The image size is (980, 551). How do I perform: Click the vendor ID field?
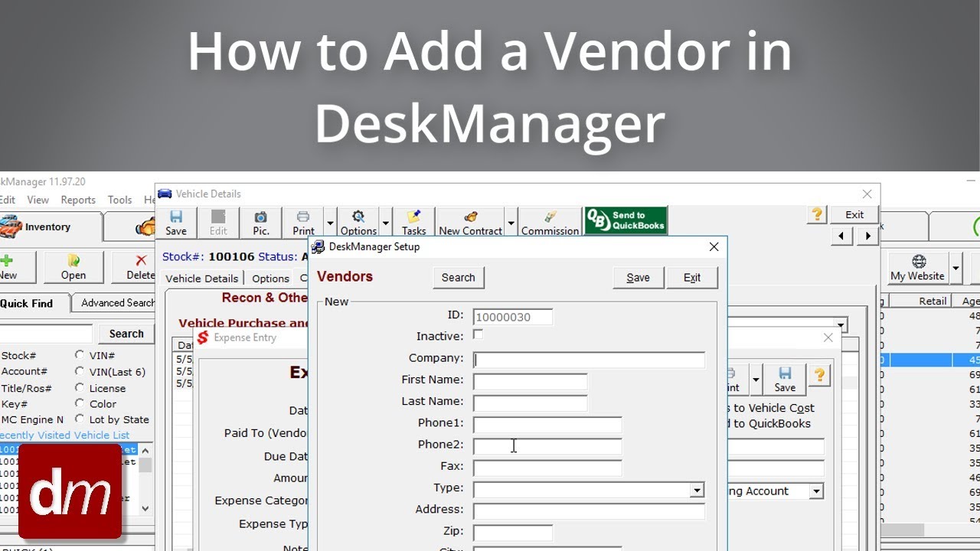click(x=513, y=317)
